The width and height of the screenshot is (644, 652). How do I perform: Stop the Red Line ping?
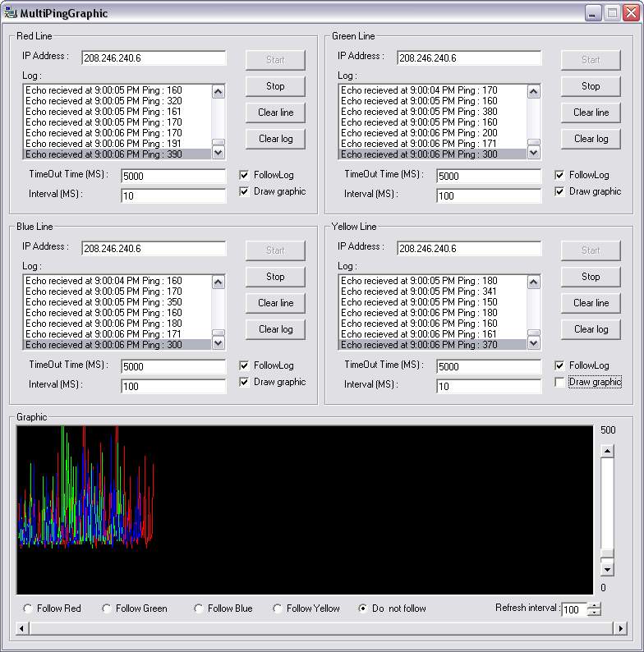pos(275,86)
